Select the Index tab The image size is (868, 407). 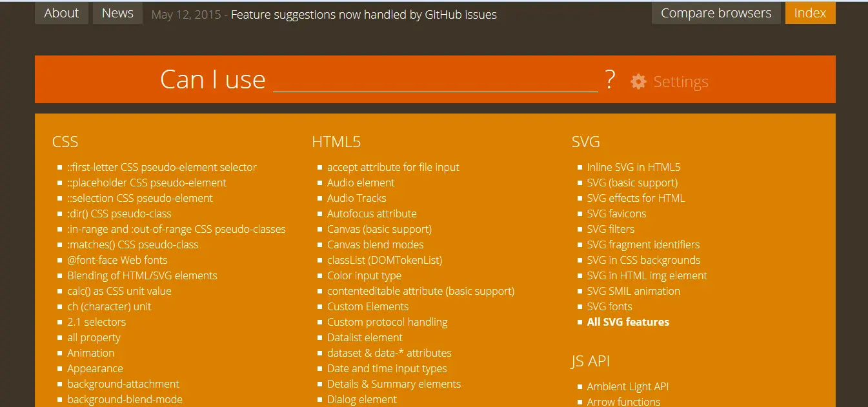coord(811,13)
